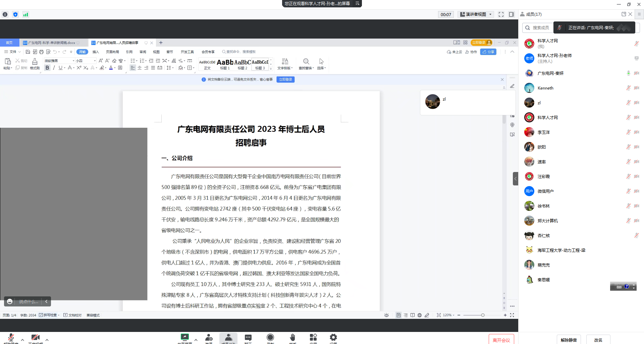644x344 pixels.
Task: Open the 文字排版 text layout dropdown
Action: point(285,63)
